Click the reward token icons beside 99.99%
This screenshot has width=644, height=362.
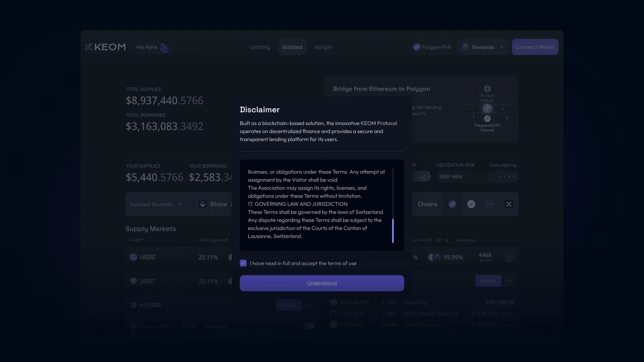434,257
